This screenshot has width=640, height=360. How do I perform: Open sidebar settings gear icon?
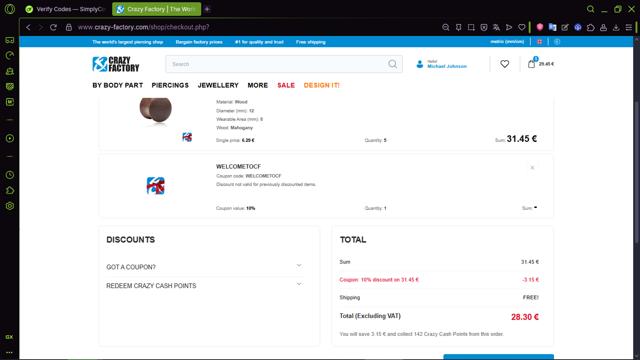10,206
